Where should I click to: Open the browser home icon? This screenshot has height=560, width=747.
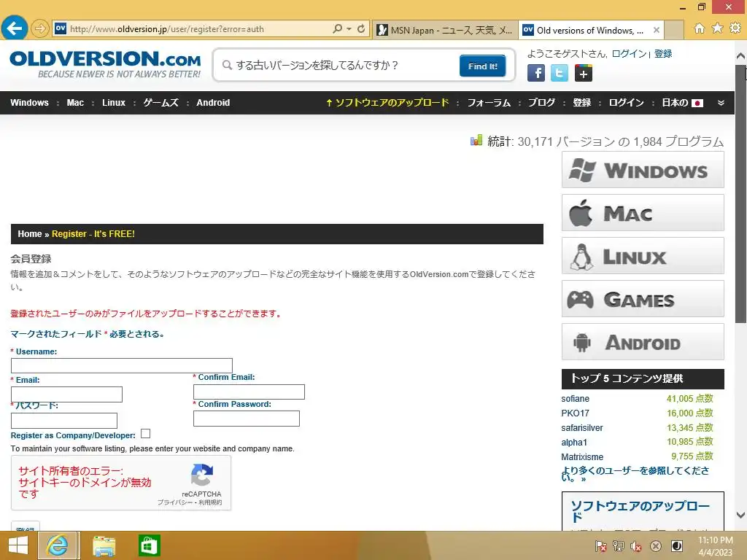tap(700, 28)
